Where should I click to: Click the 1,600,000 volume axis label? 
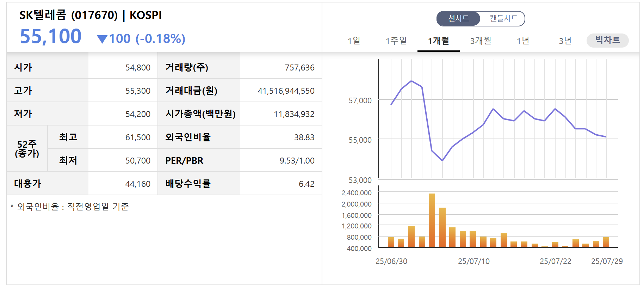click(356, 215)
